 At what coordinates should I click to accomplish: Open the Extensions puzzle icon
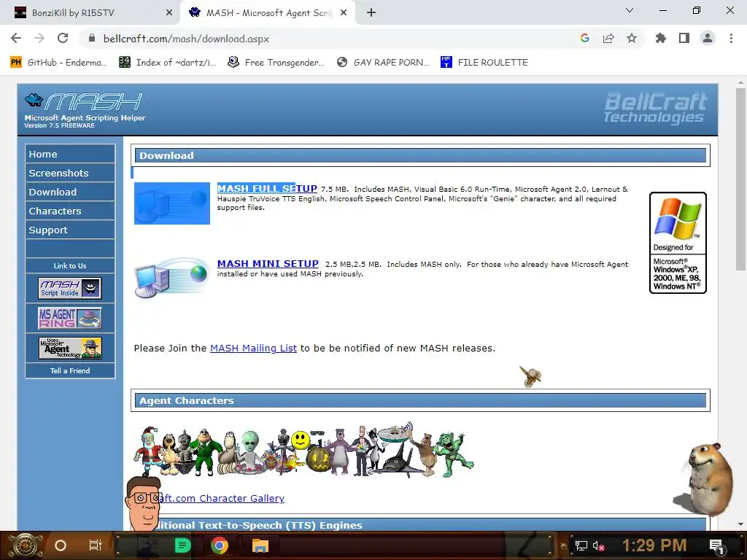pos(661,38)
